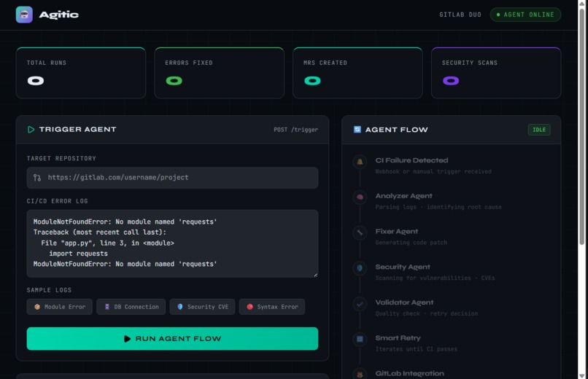Click the Fixer Agent step title
The height and width of the screenshot is (379, 588).
click(x=397, y=232)
